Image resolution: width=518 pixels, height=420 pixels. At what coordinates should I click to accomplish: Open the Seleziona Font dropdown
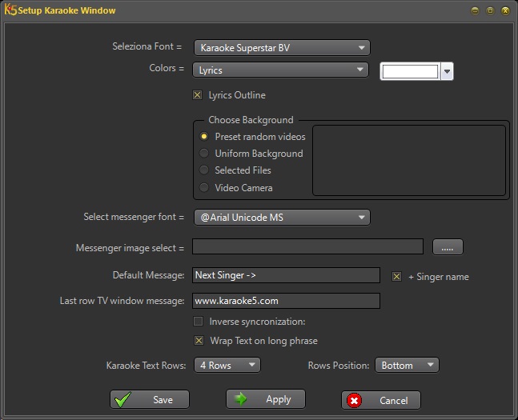point(282,48)
